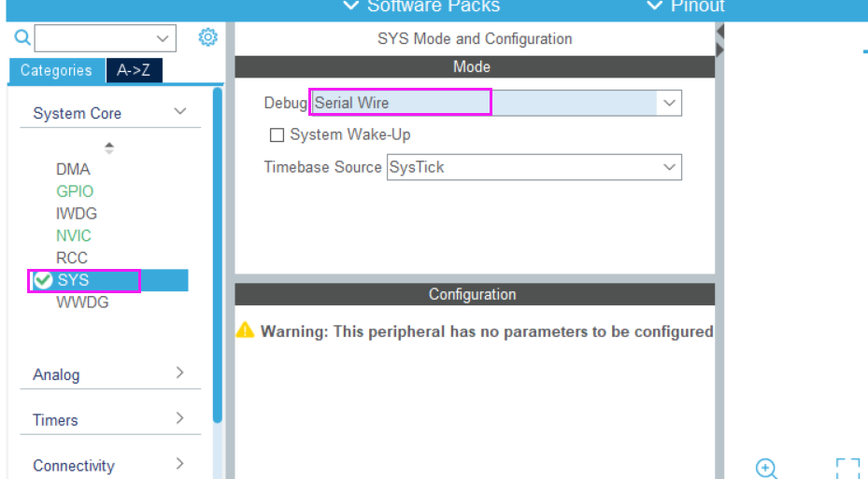Click the zoom-in magnifier icon
This screenshot has width=868, height=479.
coord(767,469)
